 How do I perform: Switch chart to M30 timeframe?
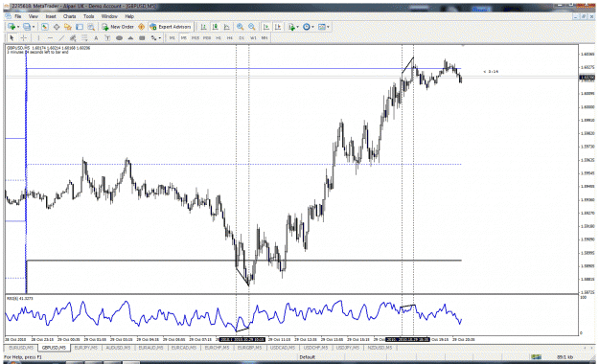click(207, 37)
